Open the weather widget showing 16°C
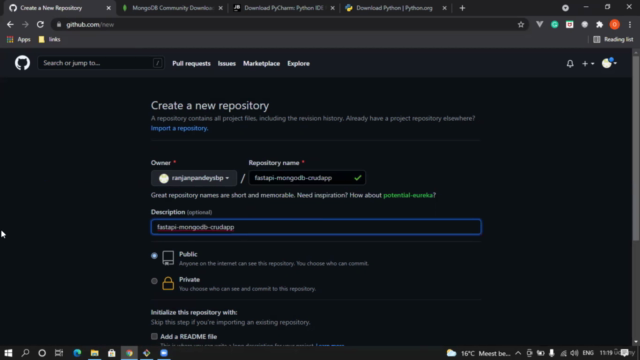Image resolution: width=640 pixels, height=360 pixels. pos(479,353)
